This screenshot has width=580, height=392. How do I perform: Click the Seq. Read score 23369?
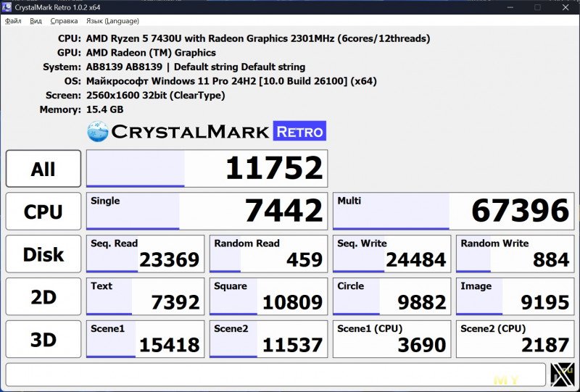coord(145,254)
